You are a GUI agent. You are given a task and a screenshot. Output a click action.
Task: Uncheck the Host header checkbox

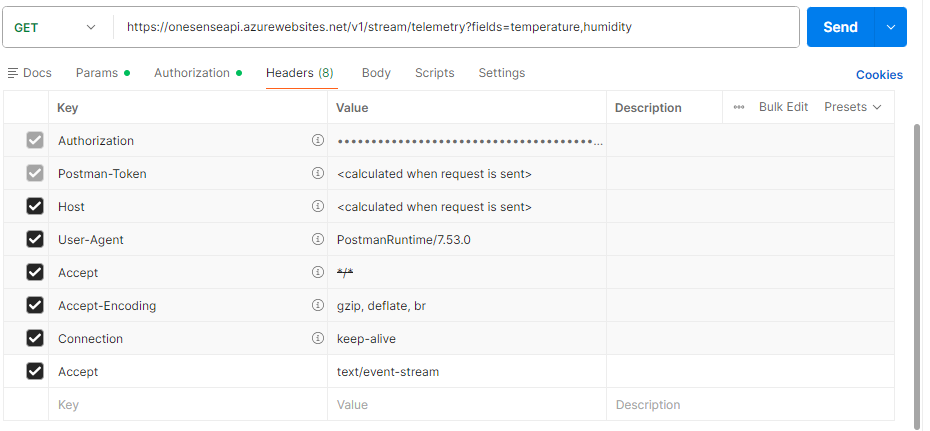click(x=35, y=206)
